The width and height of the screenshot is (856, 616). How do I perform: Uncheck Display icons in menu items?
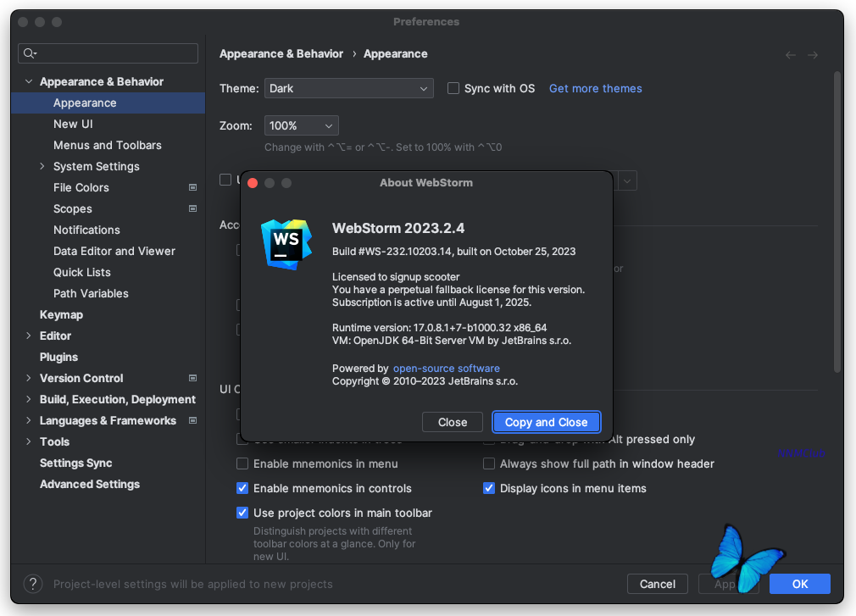[489, 488]
